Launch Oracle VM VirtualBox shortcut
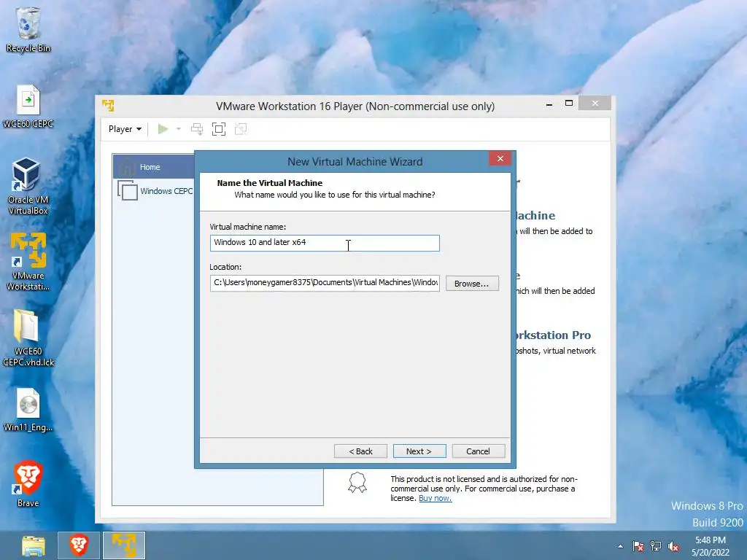 click(28, 186)
